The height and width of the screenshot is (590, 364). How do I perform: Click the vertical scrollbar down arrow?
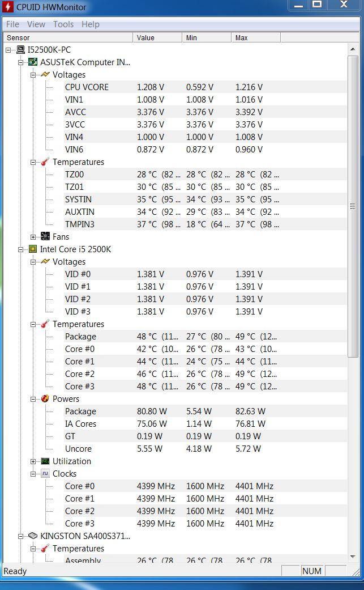(352, 557)
